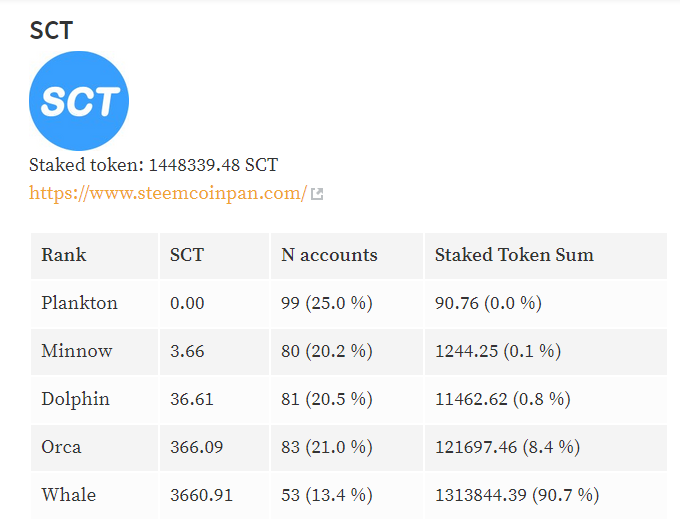This screenshot has height=530, width=680.
Task: Click the Rank column header
Action: pyautogui.click(x=94, y=255)
